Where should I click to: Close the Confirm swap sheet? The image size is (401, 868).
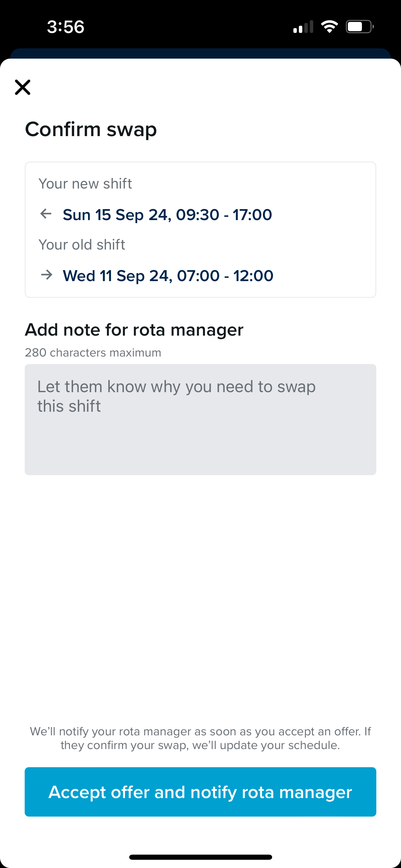click(x=23, y=87)
